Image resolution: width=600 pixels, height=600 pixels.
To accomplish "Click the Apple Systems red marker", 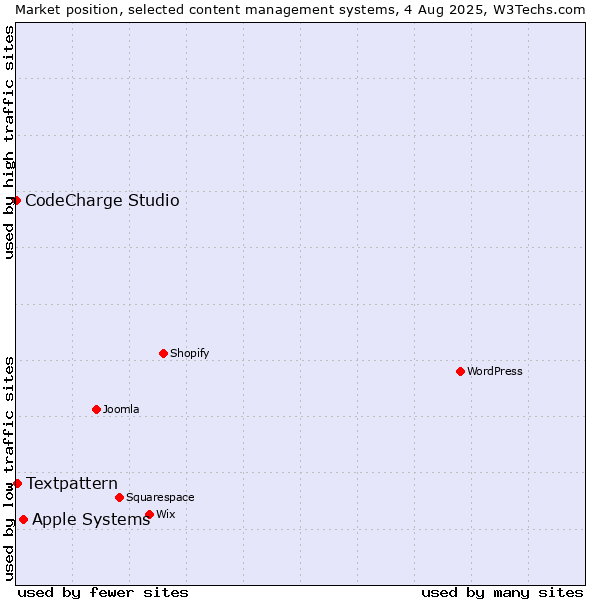I will pyautogui.click(x=23, y=520).
